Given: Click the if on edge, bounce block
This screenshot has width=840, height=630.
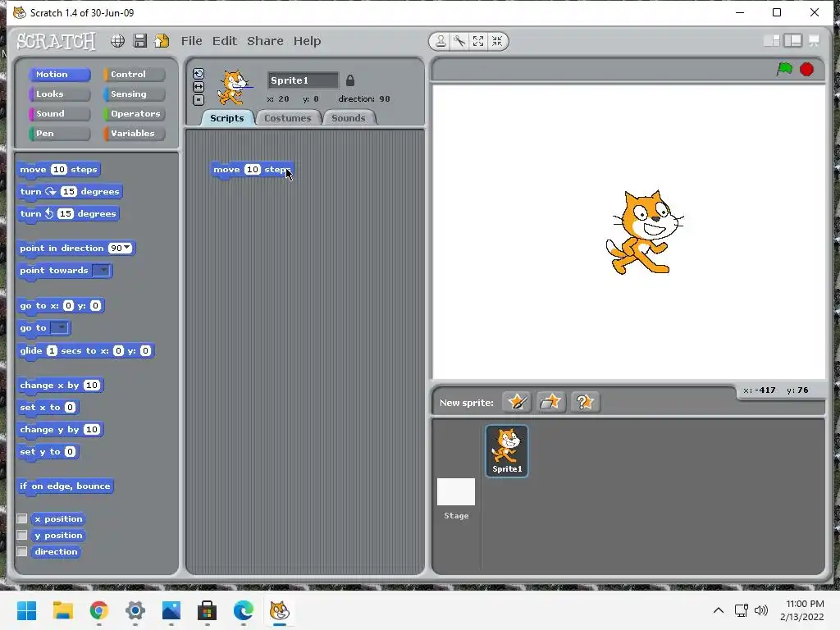Looking at the screenshot, I should [x=65, y=486].
